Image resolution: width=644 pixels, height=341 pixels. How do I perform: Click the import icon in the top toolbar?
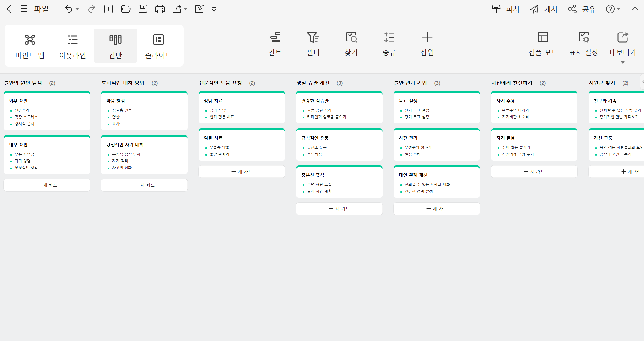coord(199,9)
